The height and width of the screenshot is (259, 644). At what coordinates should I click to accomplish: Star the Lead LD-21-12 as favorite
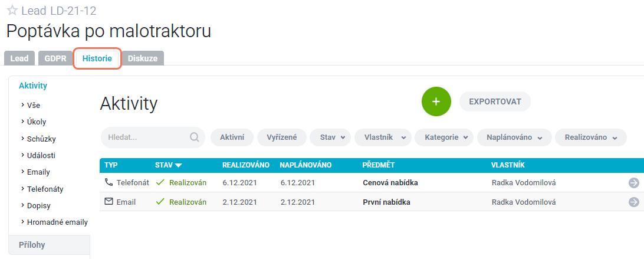pos(12,10)
